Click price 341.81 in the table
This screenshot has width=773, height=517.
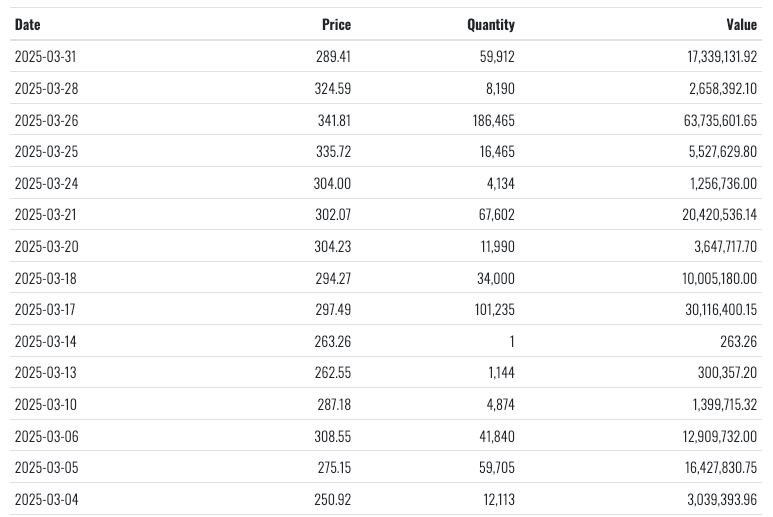[334, 120]
